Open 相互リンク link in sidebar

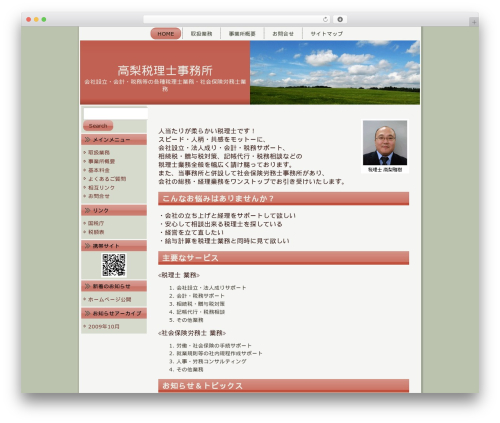click(x=101, y=188)
